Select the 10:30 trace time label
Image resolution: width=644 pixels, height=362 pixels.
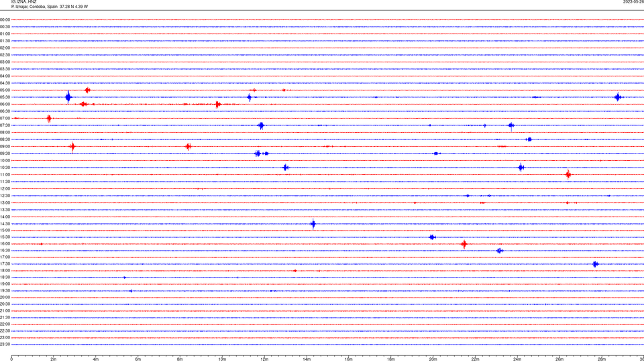tap(5, 168)
